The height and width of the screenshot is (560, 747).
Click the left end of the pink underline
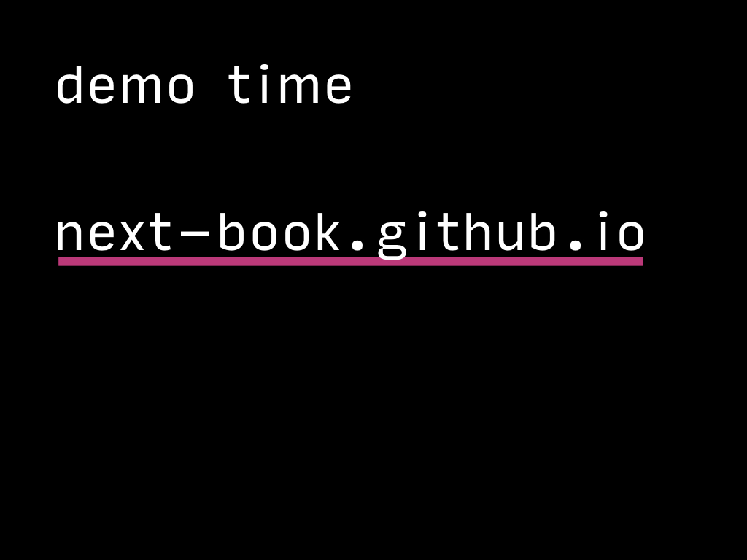tap(61, 262)
